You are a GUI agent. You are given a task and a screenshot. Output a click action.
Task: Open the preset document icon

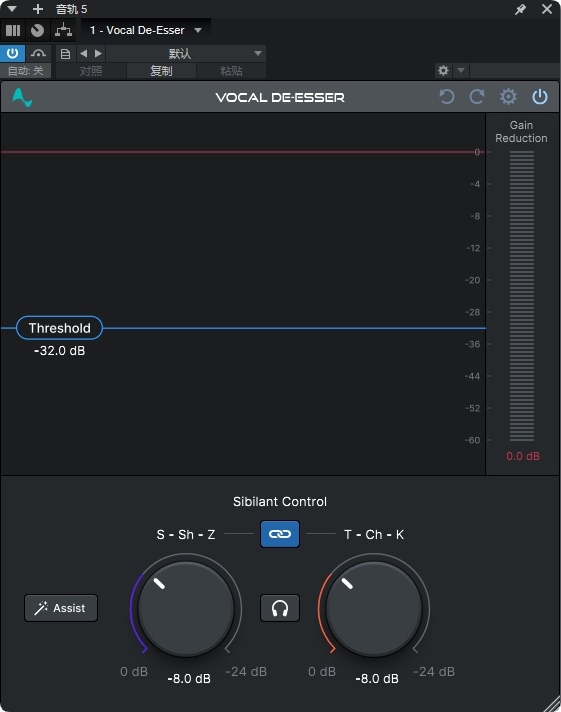[65, 54]
